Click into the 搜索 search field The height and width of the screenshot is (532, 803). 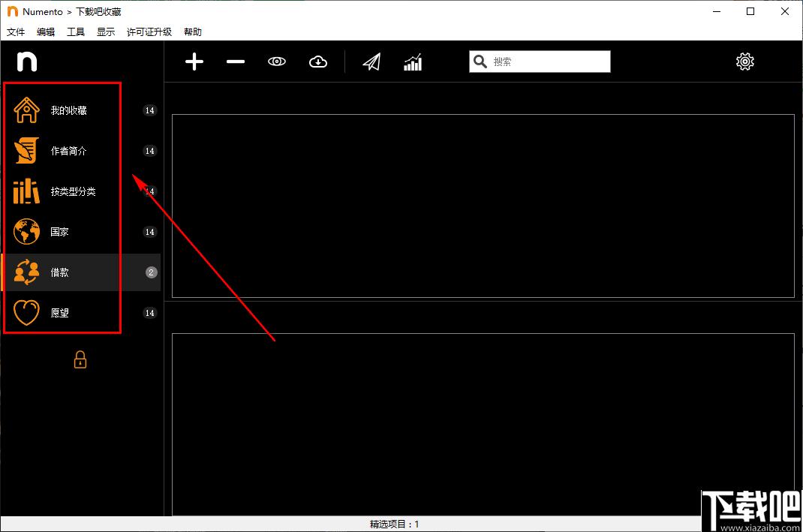[x=540, y=62]
